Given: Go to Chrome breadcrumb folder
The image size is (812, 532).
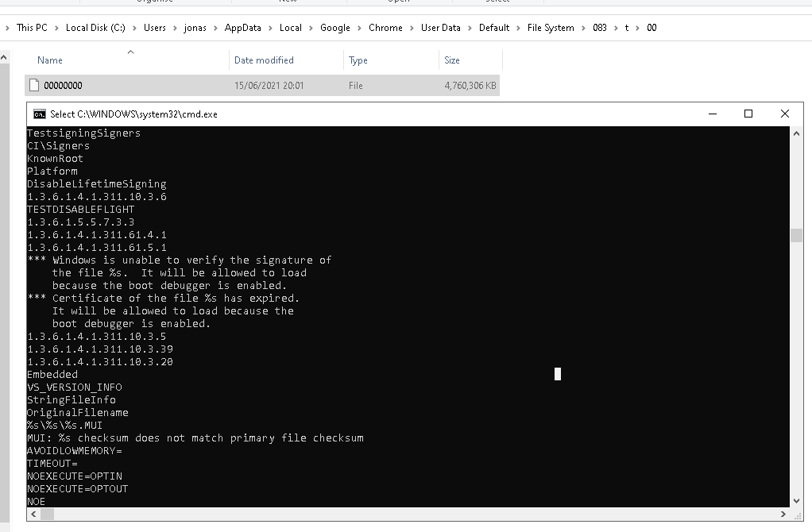Looking at the screenshot, I should click(x=385, y=28).
